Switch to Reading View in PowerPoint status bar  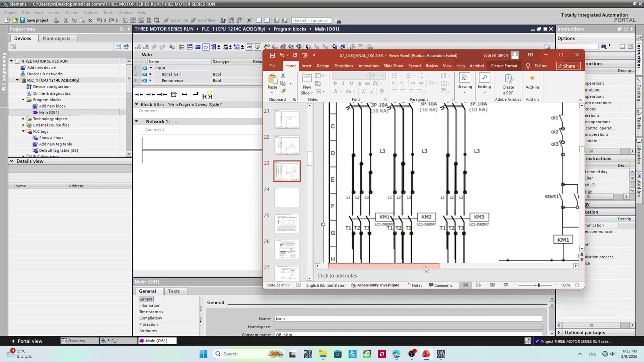492,285
